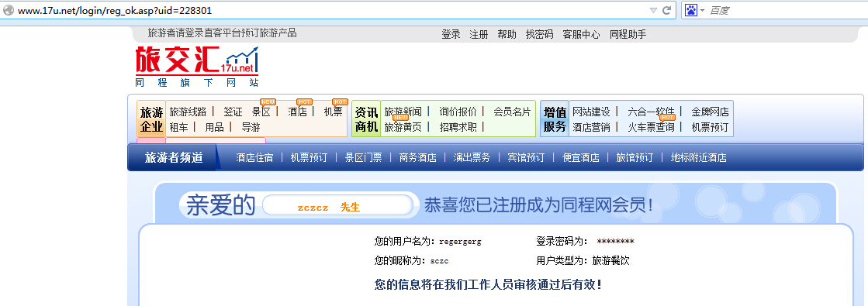Open the 登录 link

451,34
